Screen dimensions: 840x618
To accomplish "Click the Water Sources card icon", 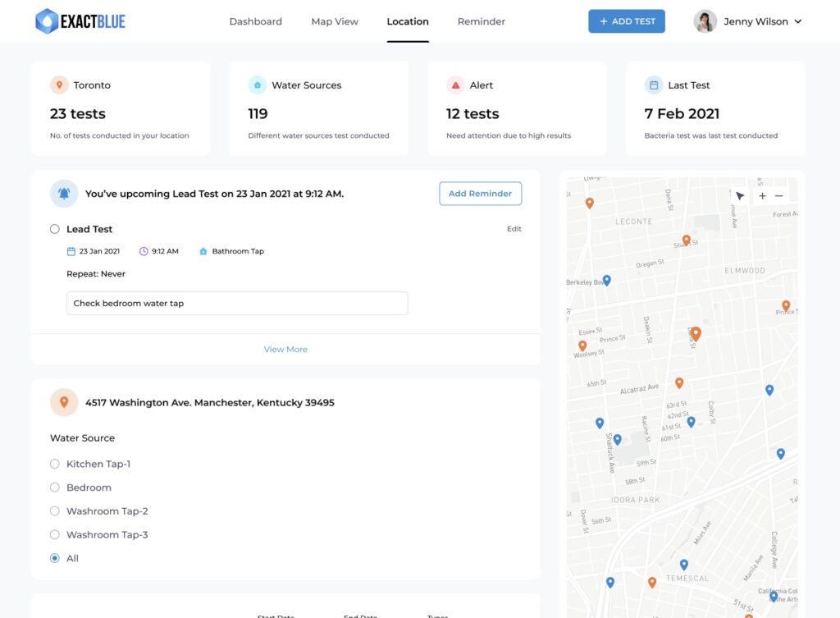I will coord(258,85).
